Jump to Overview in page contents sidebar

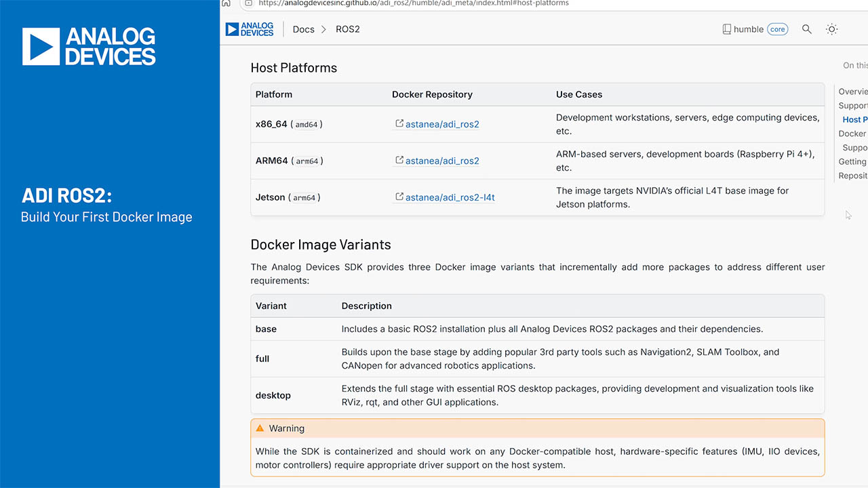pyautogui.click(x=852, y=91)
